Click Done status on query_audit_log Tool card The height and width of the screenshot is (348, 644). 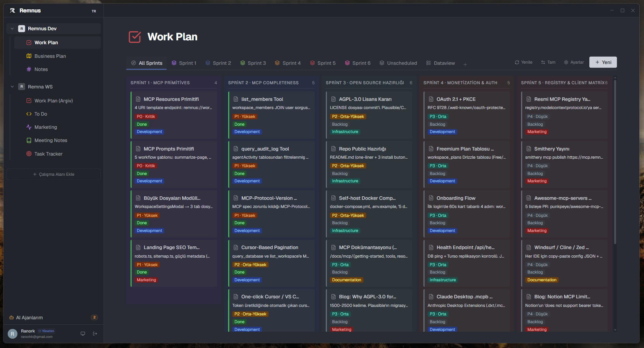(239, 174)
